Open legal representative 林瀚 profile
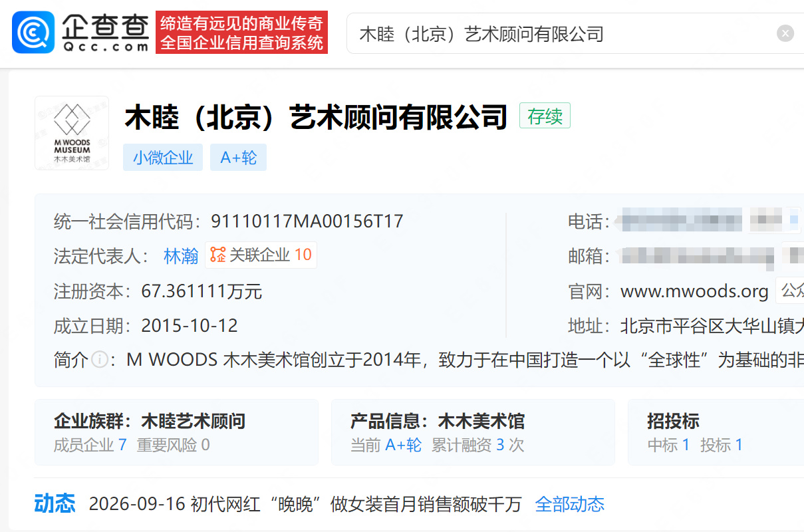This screenshot has height=532, width=804. pyautogui.click(x=181, y=256)
